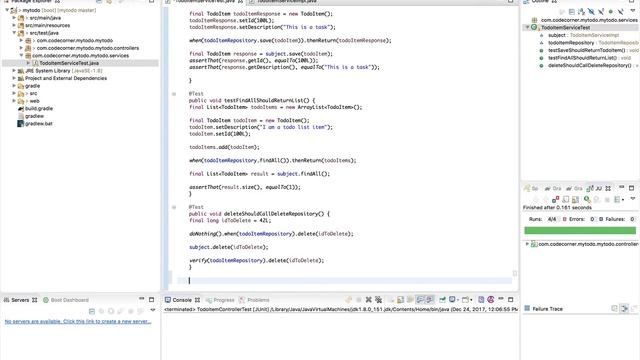
Task: Select com.codecorner.mytodo.mytodo.services package in Outline
Action: coord(589,20)
